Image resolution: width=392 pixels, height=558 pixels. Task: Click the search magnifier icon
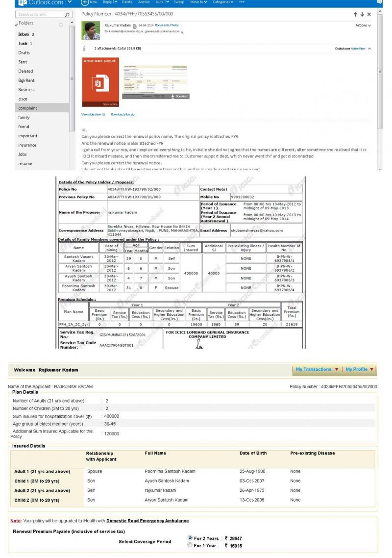(x=67, y=15)
